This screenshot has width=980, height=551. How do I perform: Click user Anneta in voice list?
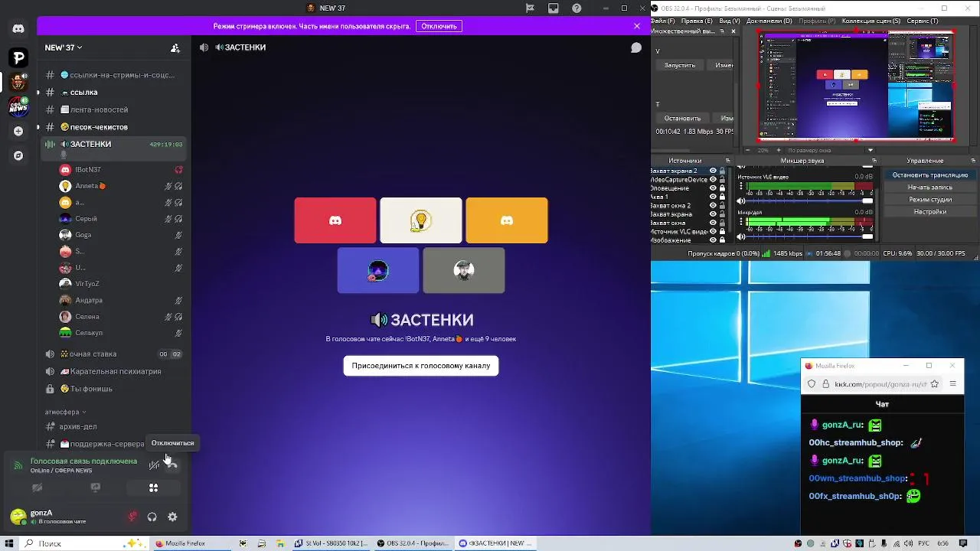tap(121, 186)
